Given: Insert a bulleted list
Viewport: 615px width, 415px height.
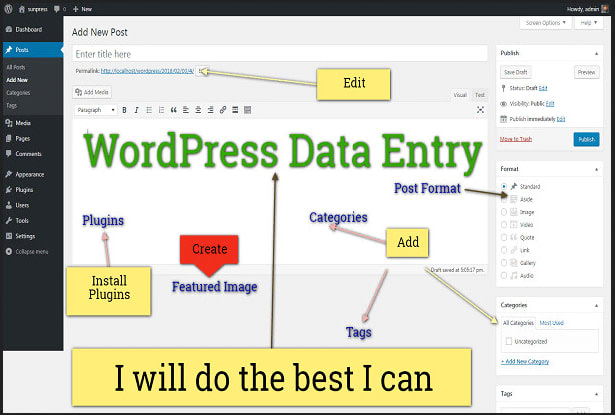Looking at the screenshot, I should tap(149, 110).
